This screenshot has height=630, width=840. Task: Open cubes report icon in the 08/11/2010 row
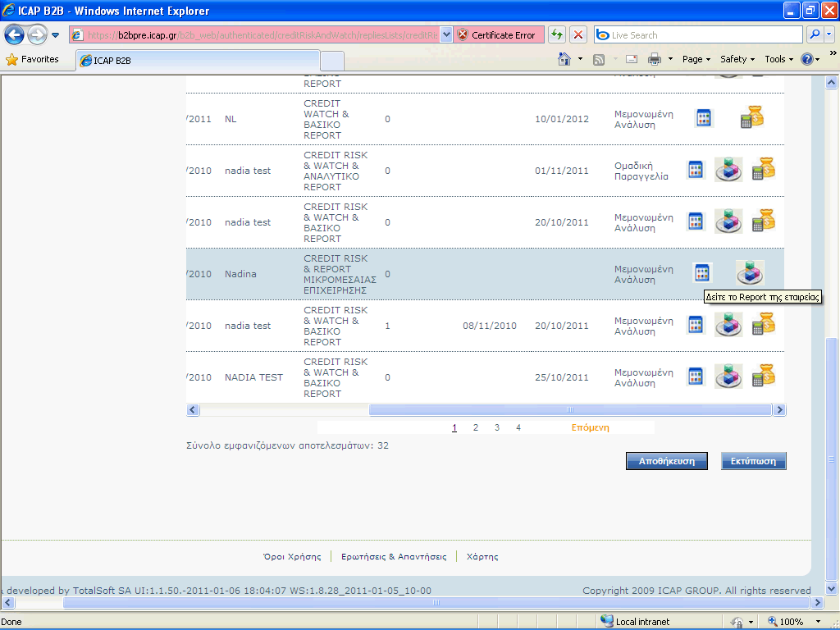tap(728, 324)
